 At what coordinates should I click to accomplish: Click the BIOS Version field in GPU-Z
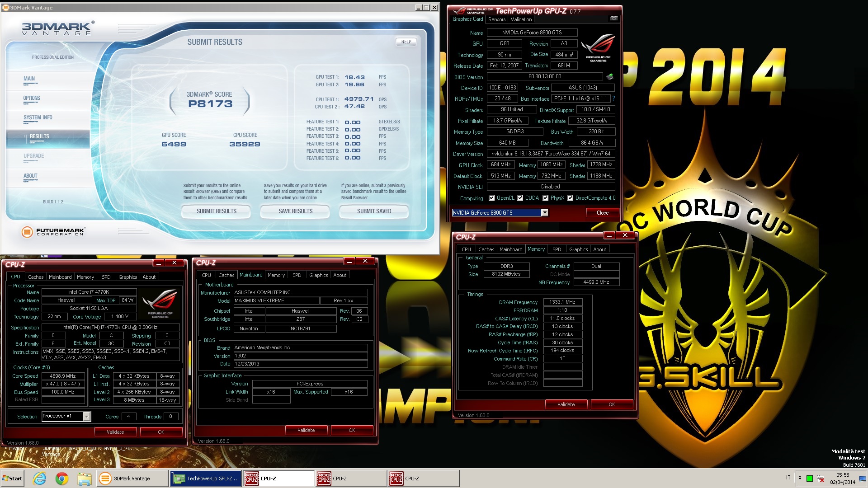point(545,77)
